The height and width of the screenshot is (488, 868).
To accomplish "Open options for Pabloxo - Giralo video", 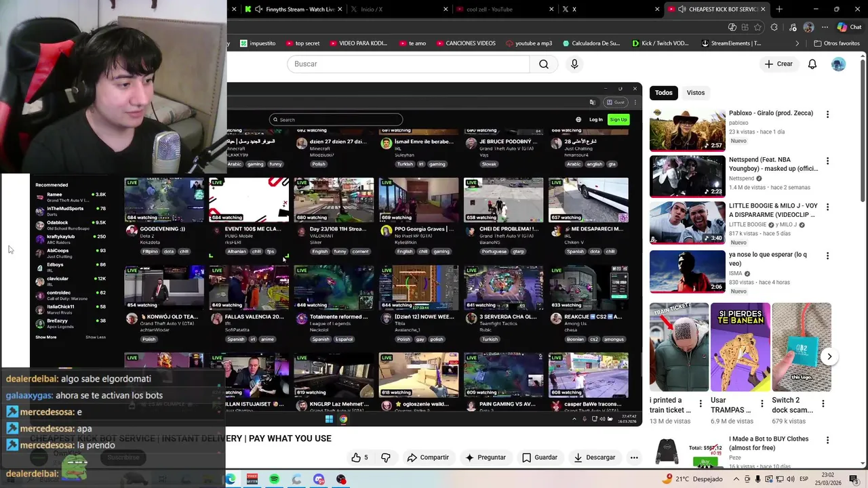I will click(827, 115).
